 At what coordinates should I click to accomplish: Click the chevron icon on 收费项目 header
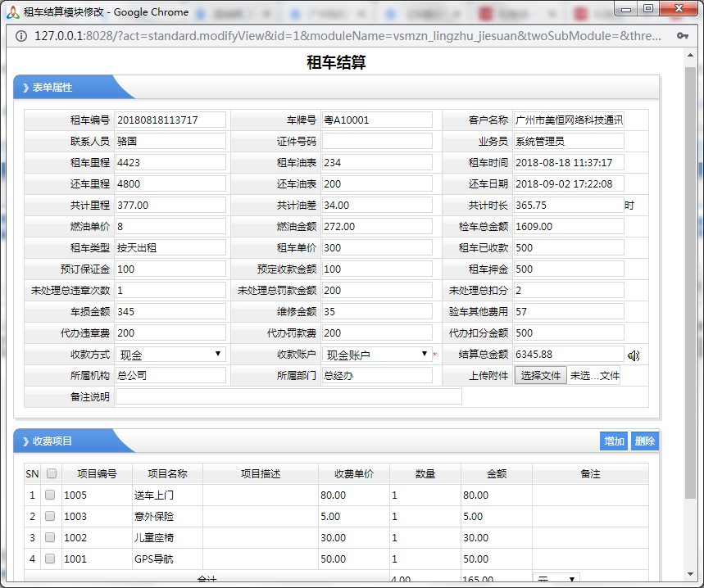(25, 441)
